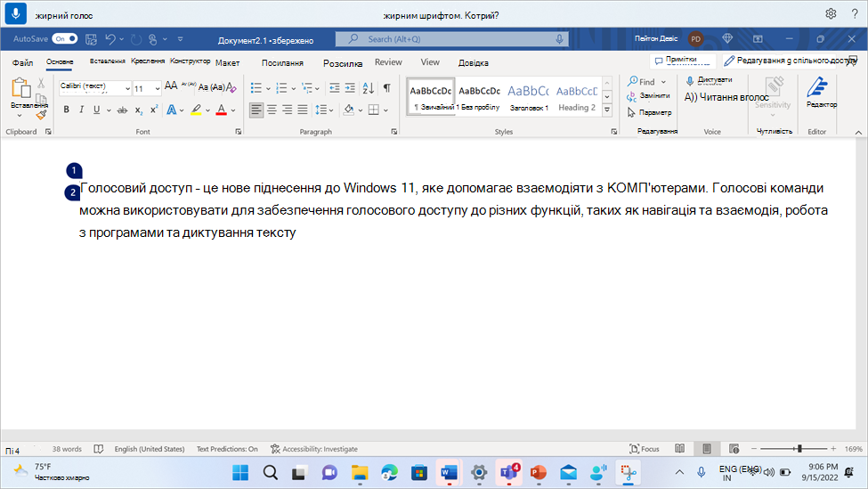This screenshot has width=868, height=489.
Task: Toggle subscript formatting
Action: coord(139,110)
